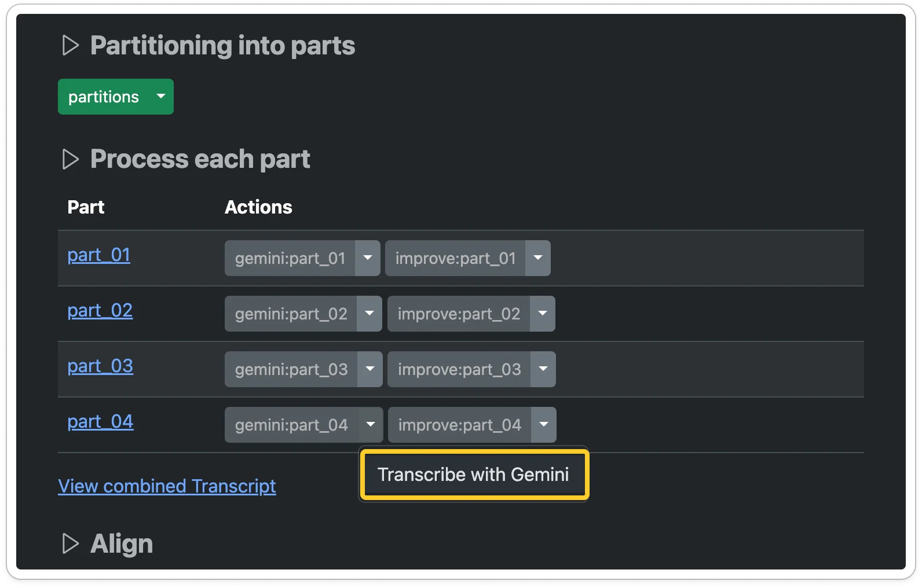Collapse the Partitioning into parts section
Image resolution: width=922 pixels, height=588 pixels.
pyautogui.click(x=70, y=45)
